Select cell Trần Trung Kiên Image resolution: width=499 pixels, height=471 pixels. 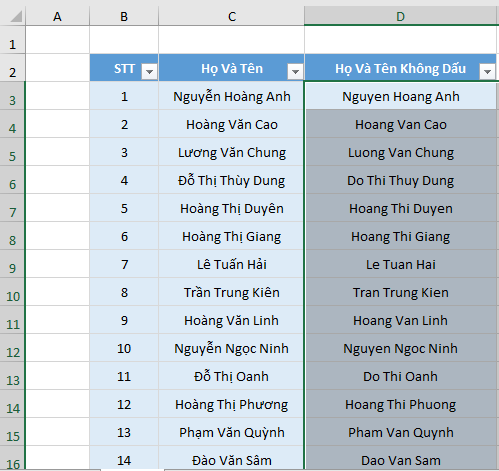pos(232,292)
